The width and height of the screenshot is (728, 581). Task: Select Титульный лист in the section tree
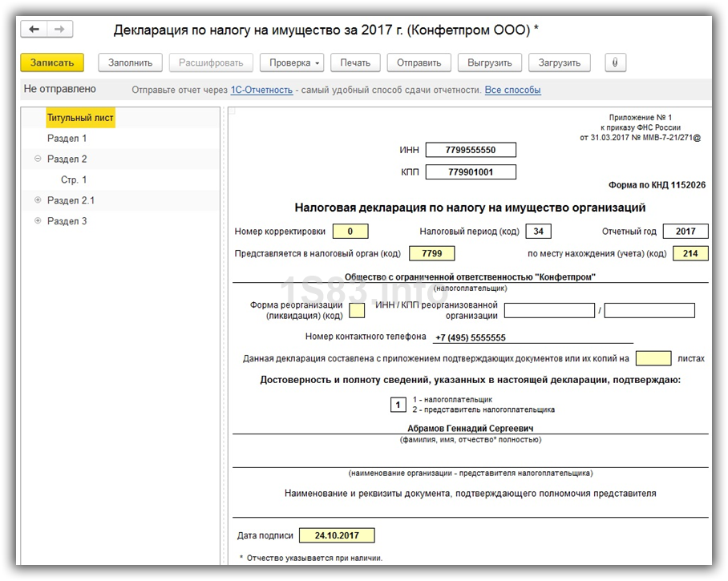click(80, 118)
